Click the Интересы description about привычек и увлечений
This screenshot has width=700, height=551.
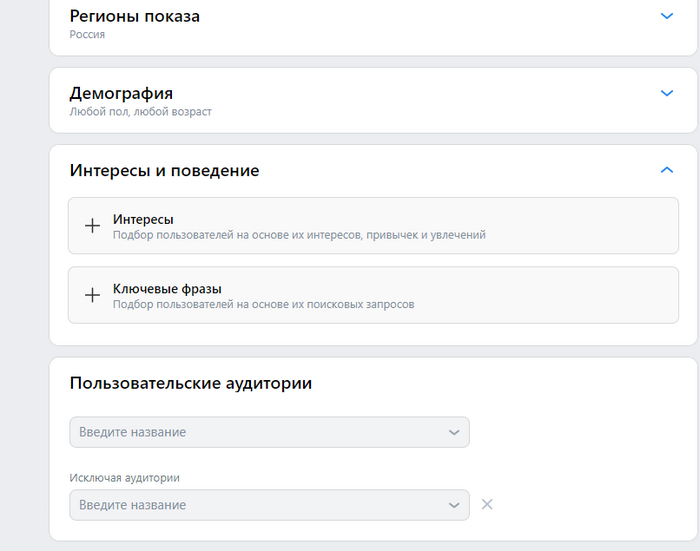click(299, 235)
